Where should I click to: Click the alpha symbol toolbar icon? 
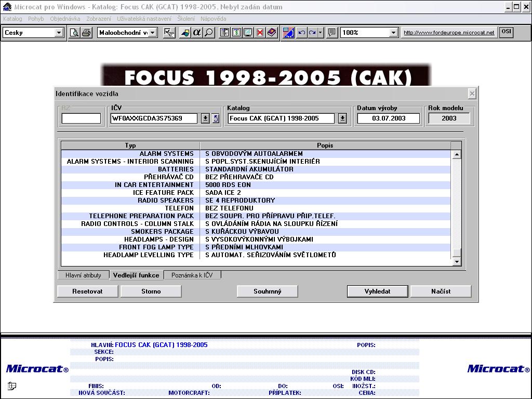tap(197, 33)
